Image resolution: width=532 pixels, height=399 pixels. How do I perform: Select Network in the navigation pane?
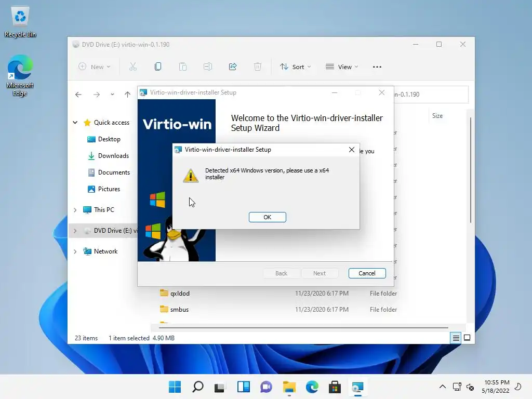105,251
